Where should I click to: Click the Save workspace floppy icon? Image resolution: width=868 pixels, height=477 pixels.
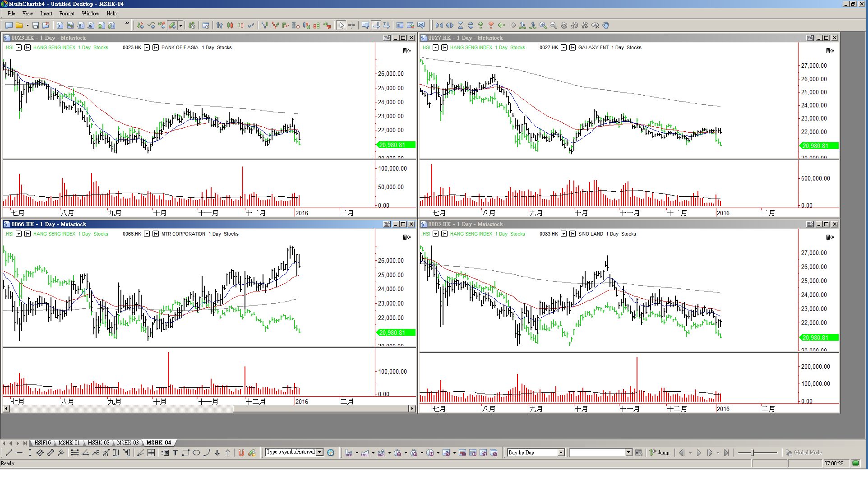point(36,25)
